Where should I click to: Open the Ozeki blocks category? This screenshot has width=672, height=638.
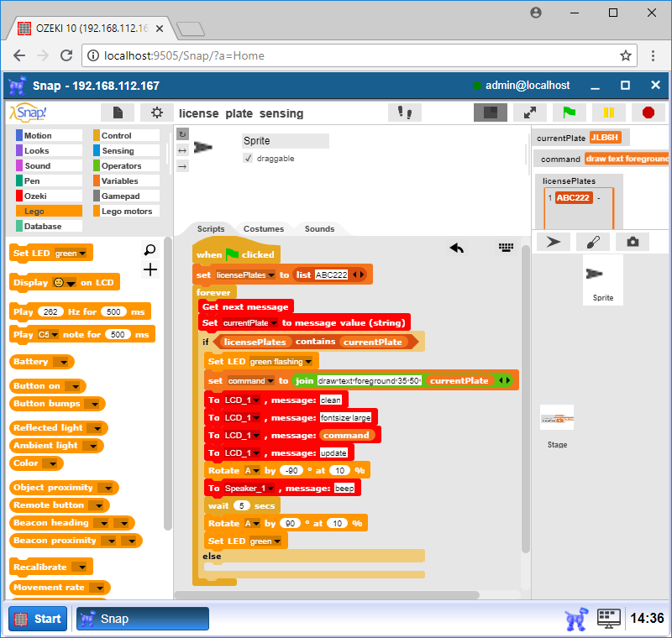49,196
